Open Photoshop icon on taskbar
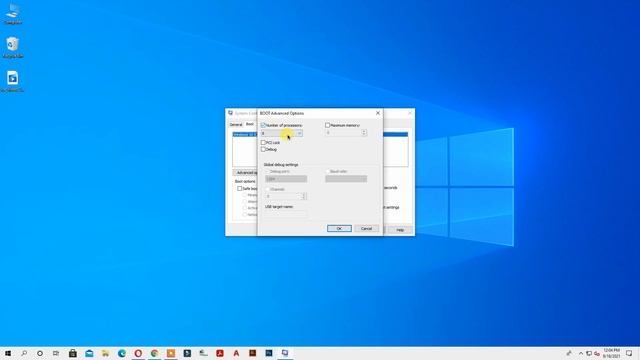640x360 pixels. tap(269, 353)
